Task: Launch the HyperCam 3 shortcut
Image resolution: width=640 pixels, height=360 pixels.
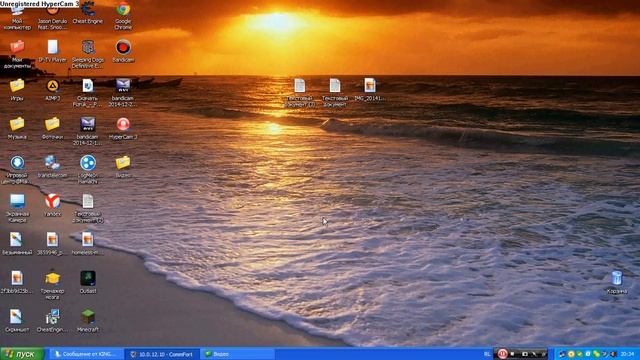Action: (x=123, y=128)
